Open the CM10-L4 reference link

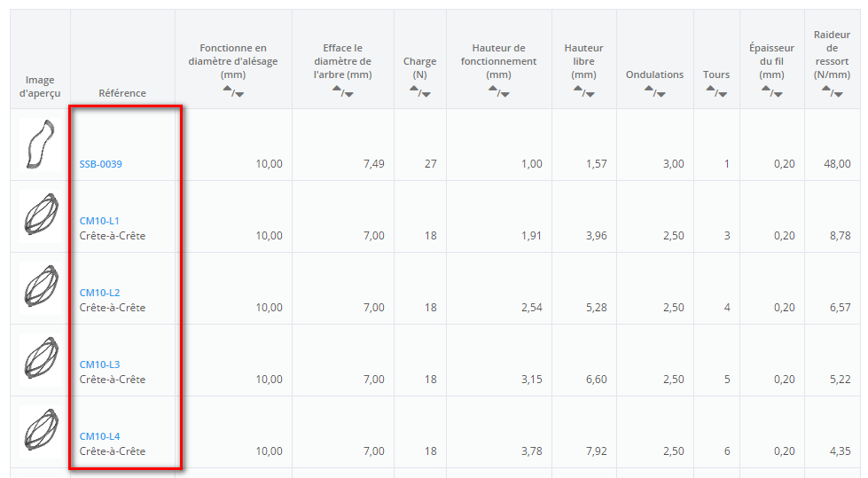point(99,437)
